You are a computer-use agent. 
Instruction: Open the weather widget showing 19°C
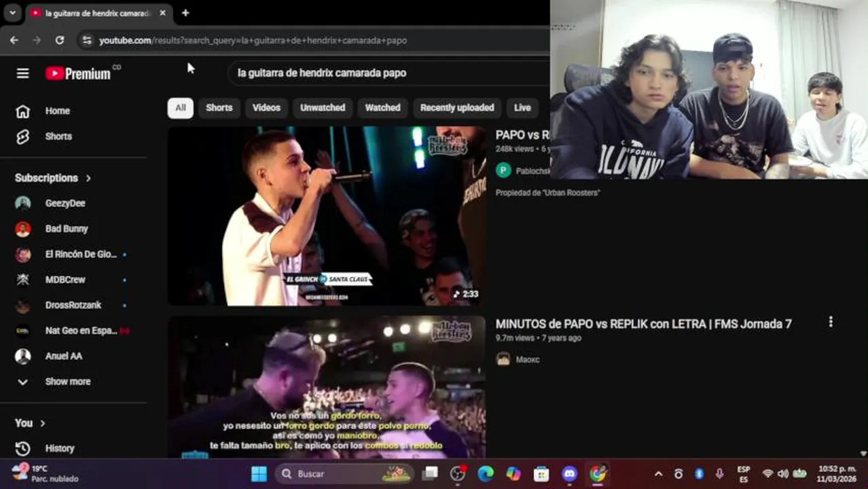pyautogui.click(x=45, y=473)
